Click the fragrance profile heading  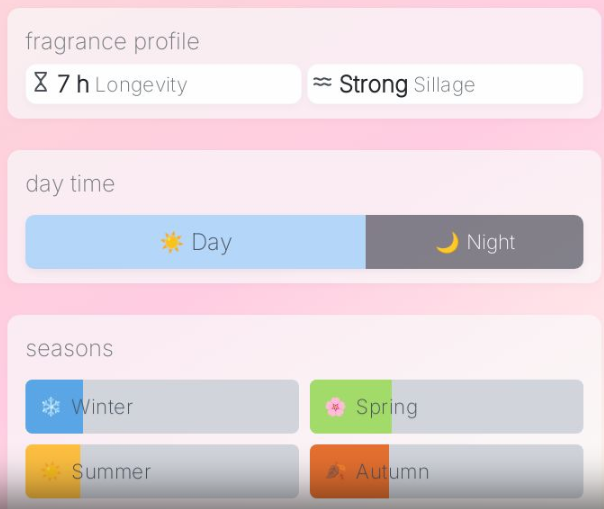(112, 42)
